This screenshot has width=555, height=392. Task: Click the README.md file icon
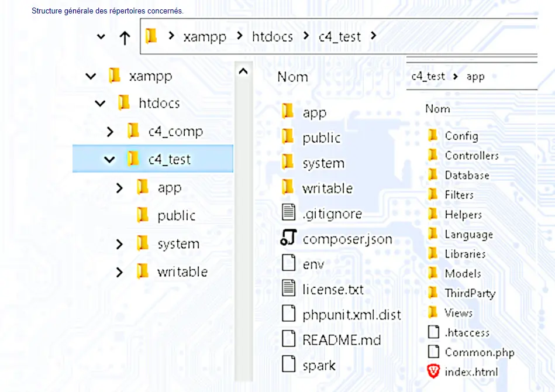pyautogui.click(x=288, y=339)
